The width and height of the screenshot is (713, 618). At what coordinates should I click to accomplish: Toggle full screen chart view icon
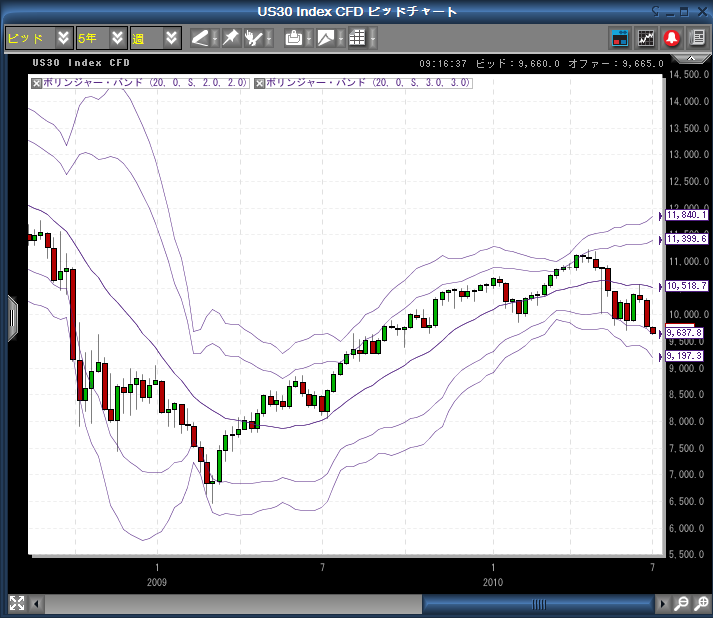point(16,603)
